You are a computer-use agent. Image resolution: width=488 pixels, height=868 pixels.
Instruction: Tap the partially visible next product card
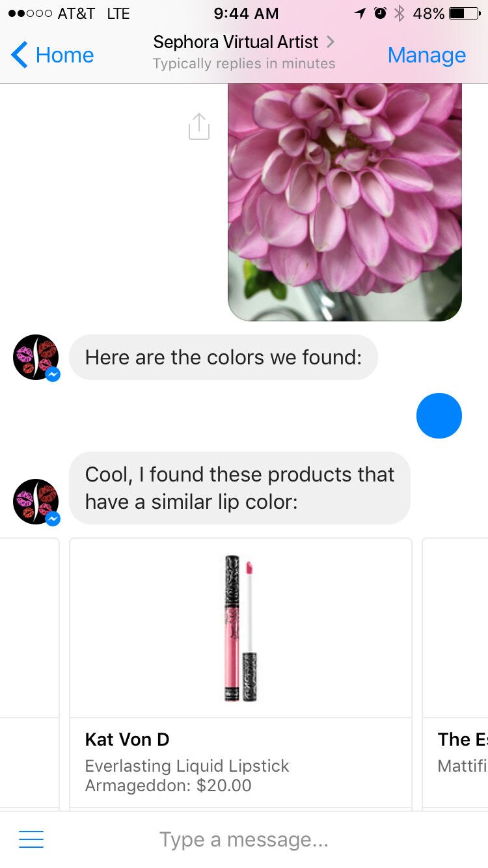(455, 673)
